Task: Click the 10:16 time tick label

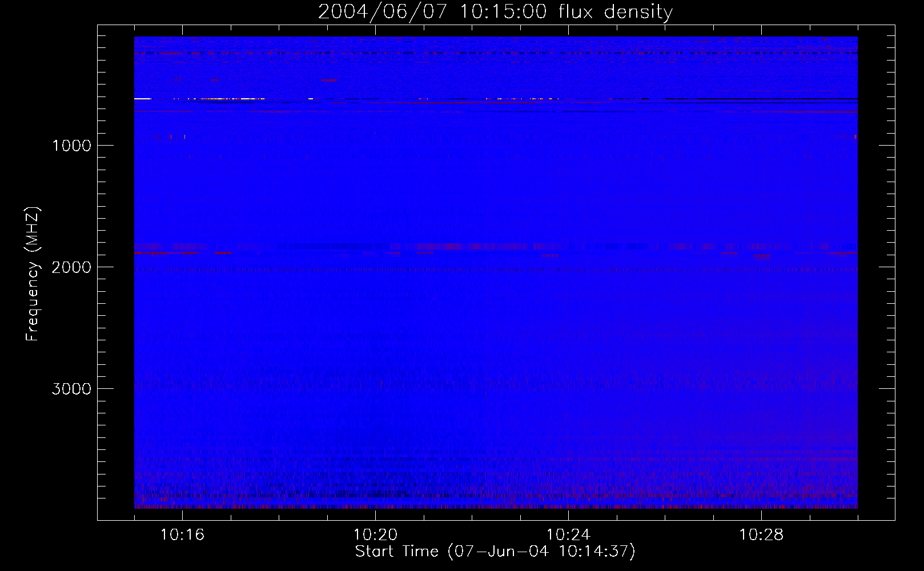Action: pyautogui.click(x=182, y=535)
